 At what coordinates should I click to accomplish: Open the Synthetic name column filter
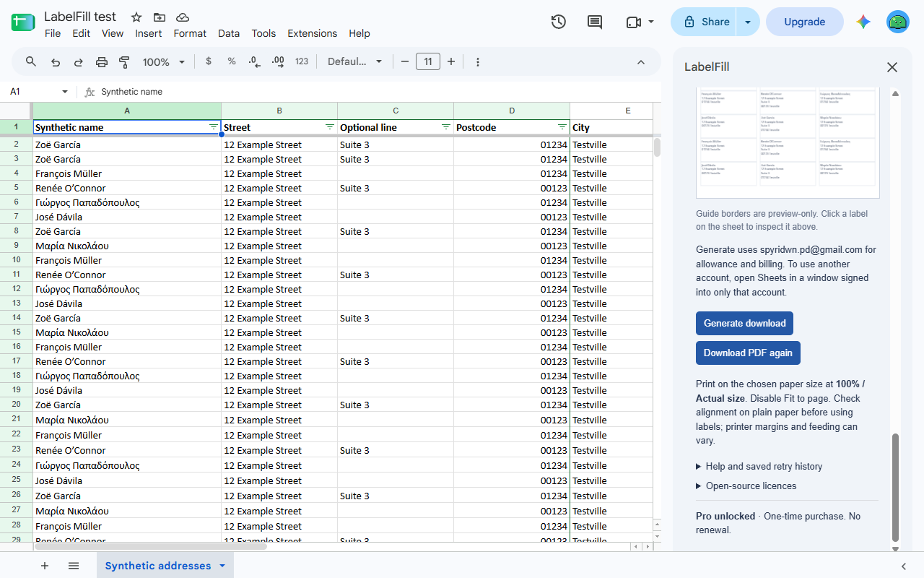coord(213,126)
